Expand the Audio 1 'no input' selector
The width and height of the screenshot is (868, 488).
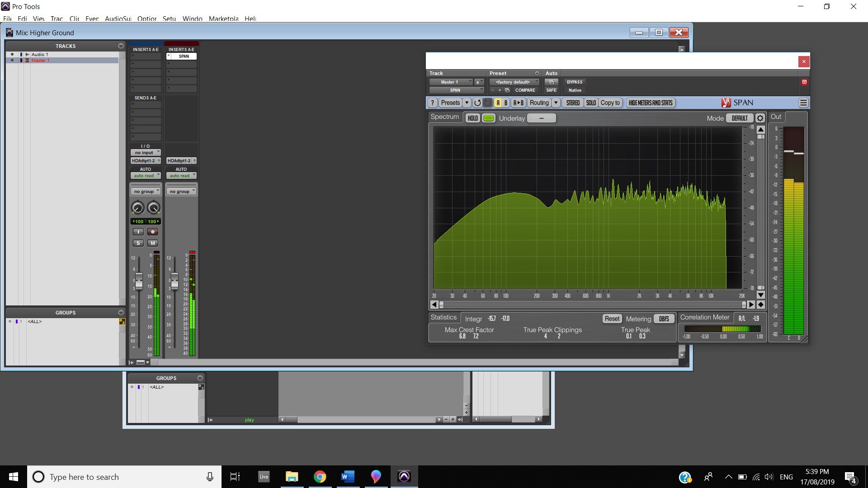click(146, 153)
